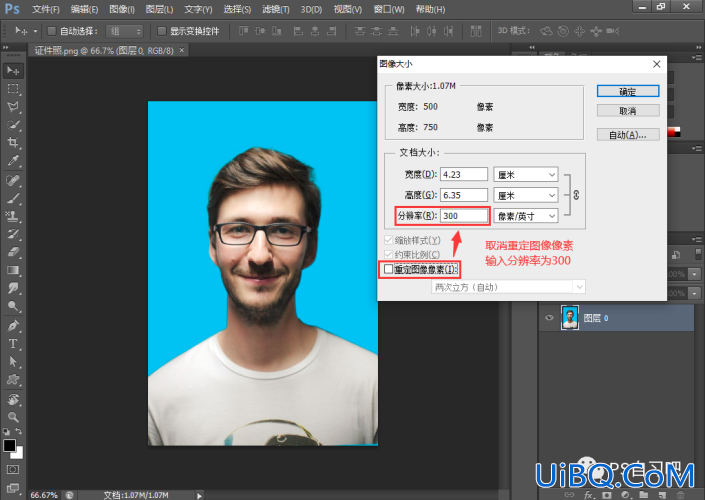Image resolution: width=705 pixels, height=500 pixels.
Task: Hide 图层 0 with eye icon
Action: click(549, 318)
